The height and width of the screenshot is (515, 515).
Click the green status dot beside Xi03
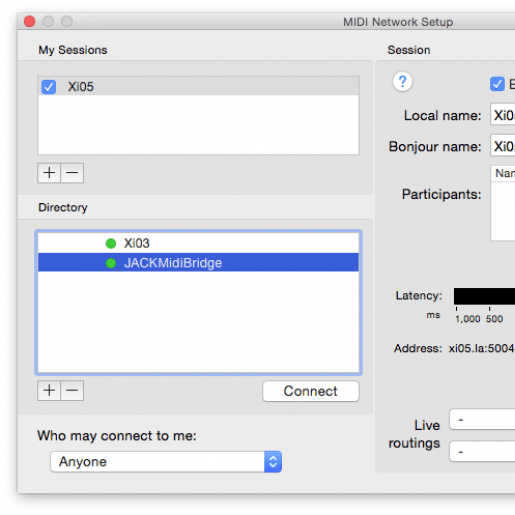[111, 243]
